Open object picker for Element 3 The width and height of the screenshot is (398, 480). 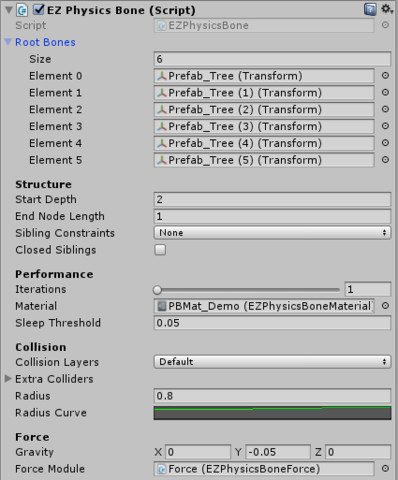[x=385, y=126]
